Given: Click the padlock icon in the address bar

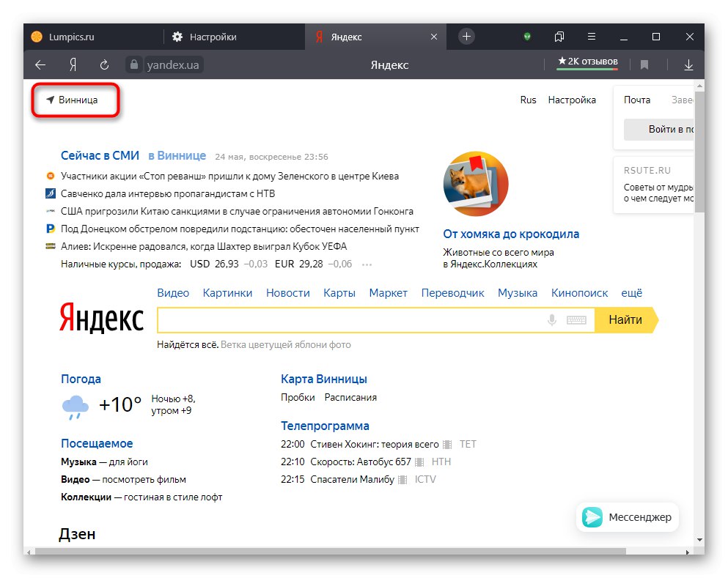Looking at the screenshot, I should (x=133, y=64).
